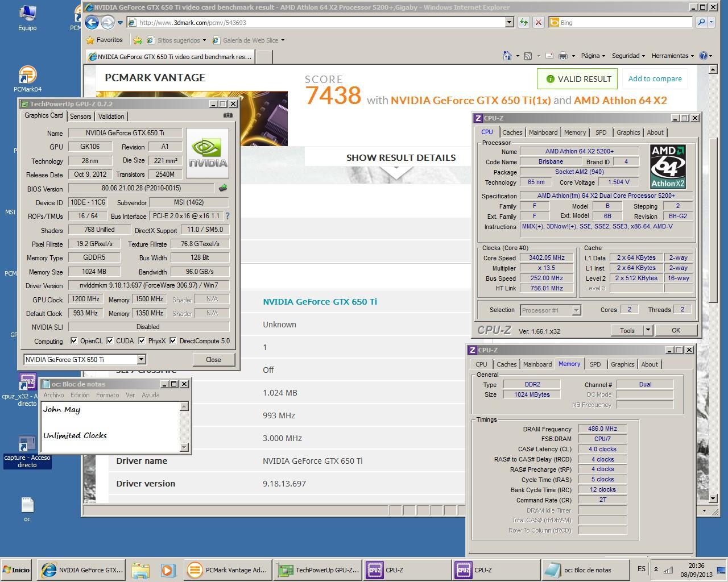Show hidden tray icons arrow
This screenshot has width=728, height=582.
point(656,569)
